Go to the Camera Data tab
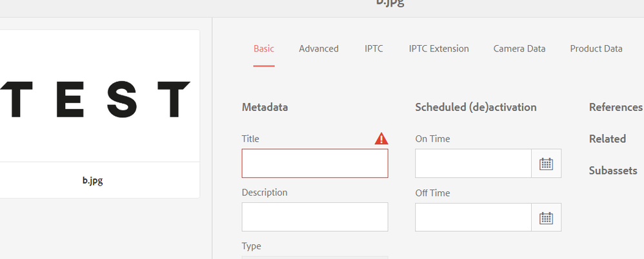Screen dimensions: 644x259 (x=519, y=48)
